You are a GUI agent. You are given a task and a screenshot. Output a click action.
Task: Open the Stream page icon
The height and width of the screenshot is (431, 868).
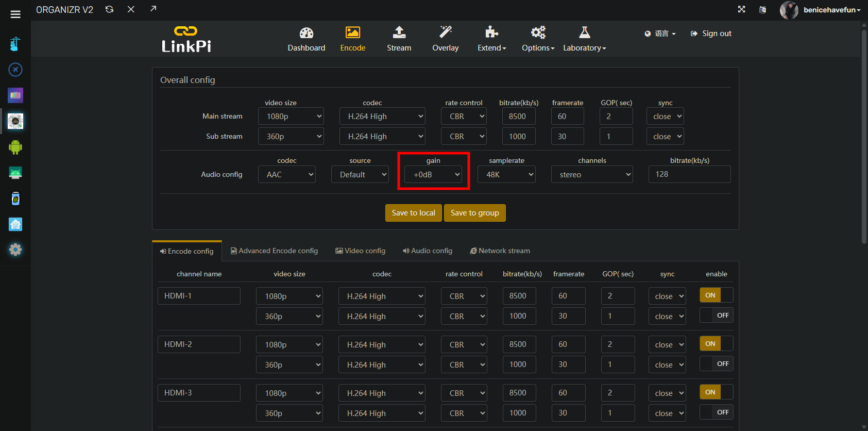coord(399,33)
